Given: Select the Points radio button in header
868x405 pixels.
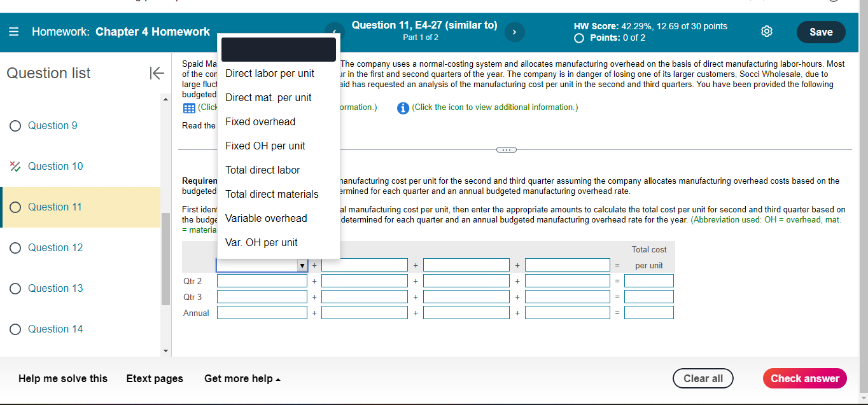Looking at the screenshot, I should click(x=578, y=38).
